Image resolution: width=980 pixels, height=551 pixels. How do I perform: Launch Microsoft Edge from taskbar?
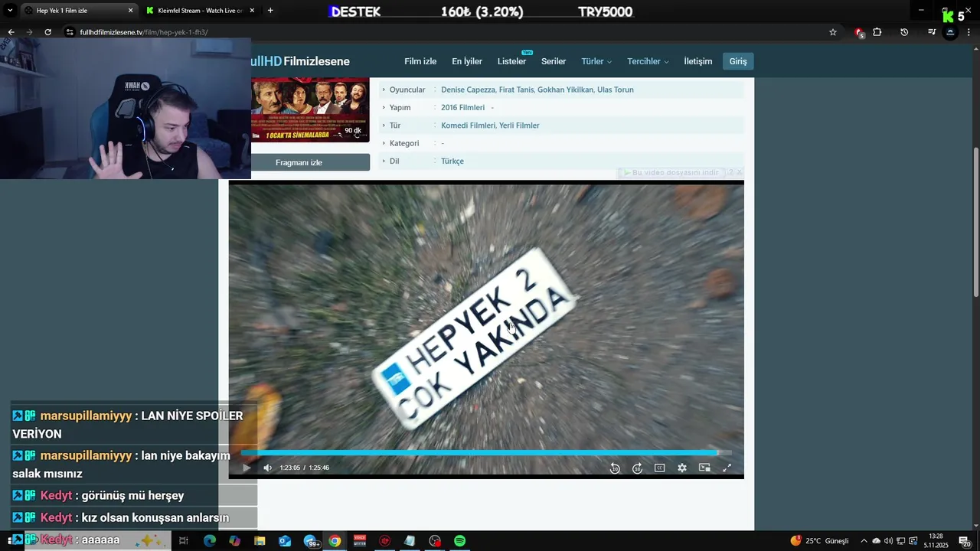tap(210, 541)
